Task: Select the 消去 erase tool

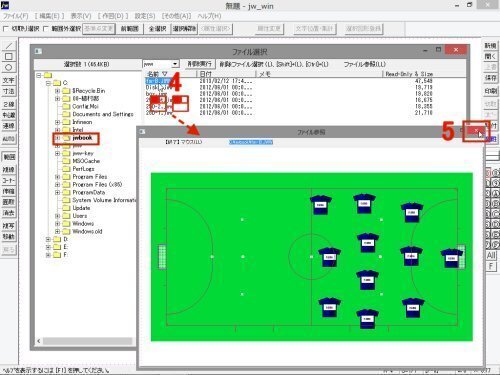Action: click(x=9, y=213)
